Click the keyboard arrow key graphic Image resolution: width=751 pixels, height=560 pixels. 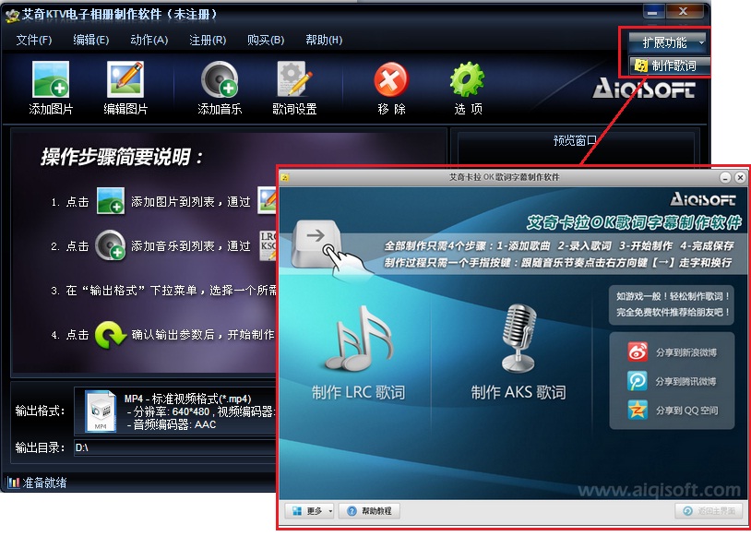[x=316, y=244]
